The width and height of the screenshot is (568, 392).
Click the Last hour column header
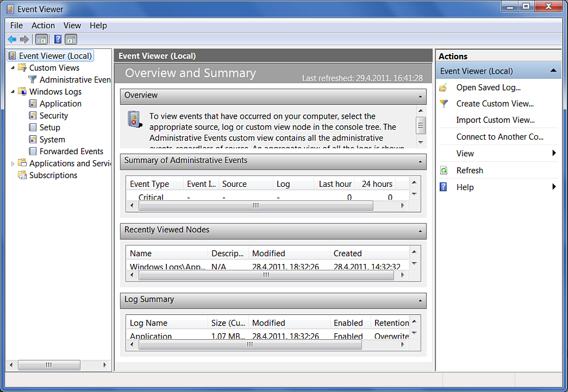(334, 184)
